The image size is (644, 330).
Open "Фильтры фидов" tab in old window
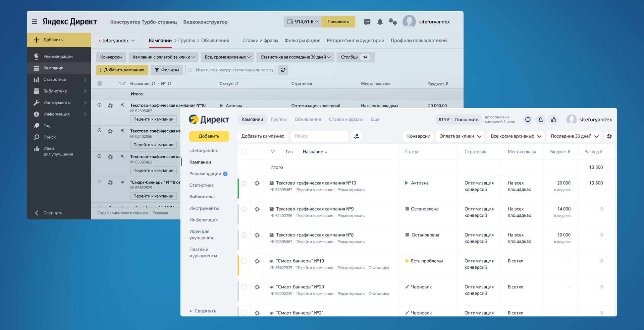pyautogui.click(x=302, y=41)
